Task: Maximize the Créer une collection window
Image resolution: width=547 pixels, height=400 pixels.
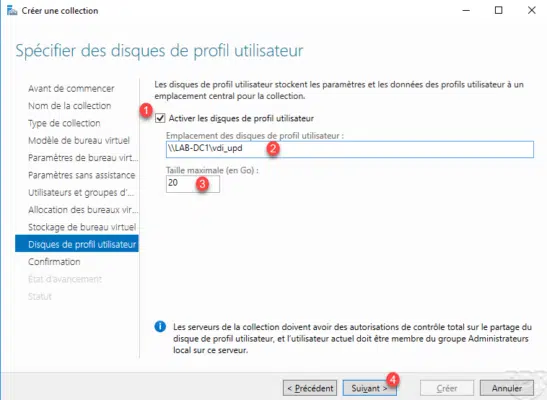Action: coord(499,10)
